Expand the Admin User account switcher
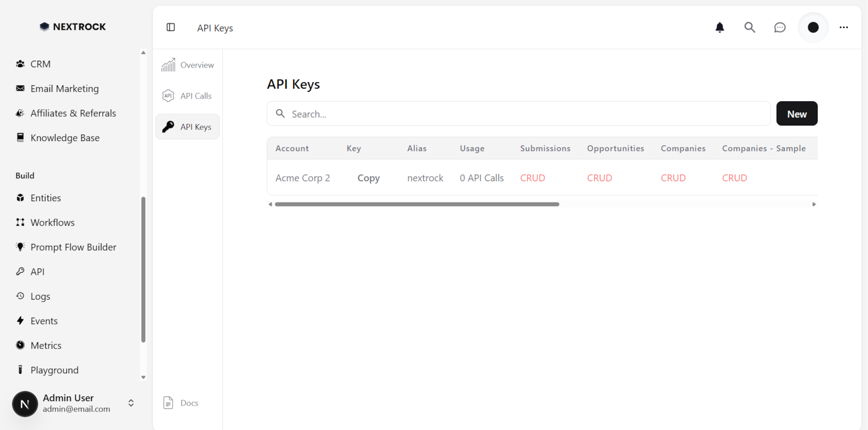 click(x=131, y=403)
